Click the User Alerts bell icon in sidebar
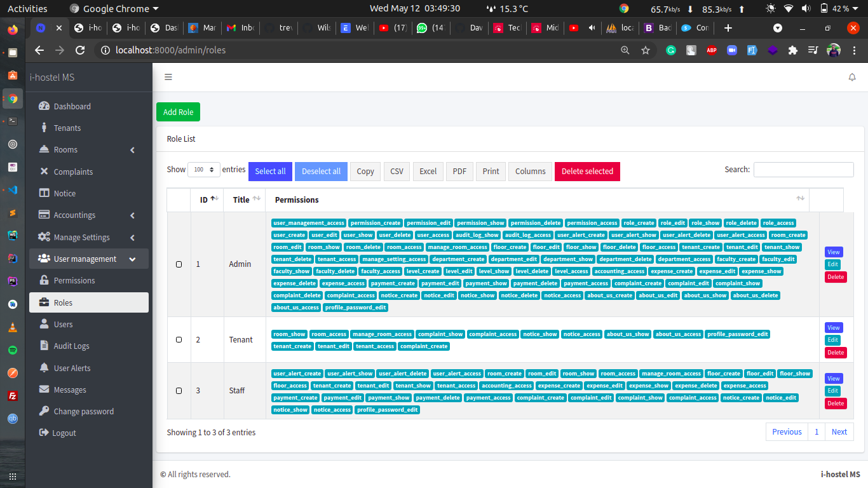Image resolution: width=868 pixels, height=488 pixels. click(44, 368)
